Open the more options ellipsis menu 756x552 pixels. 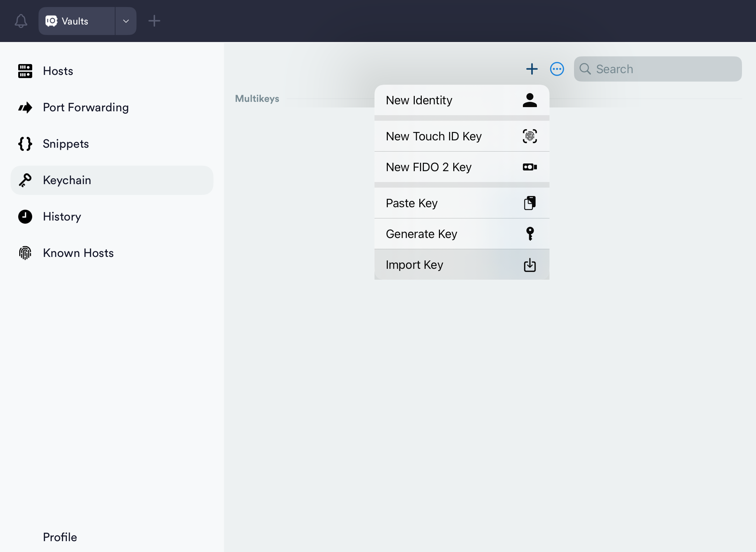(557, 69)
